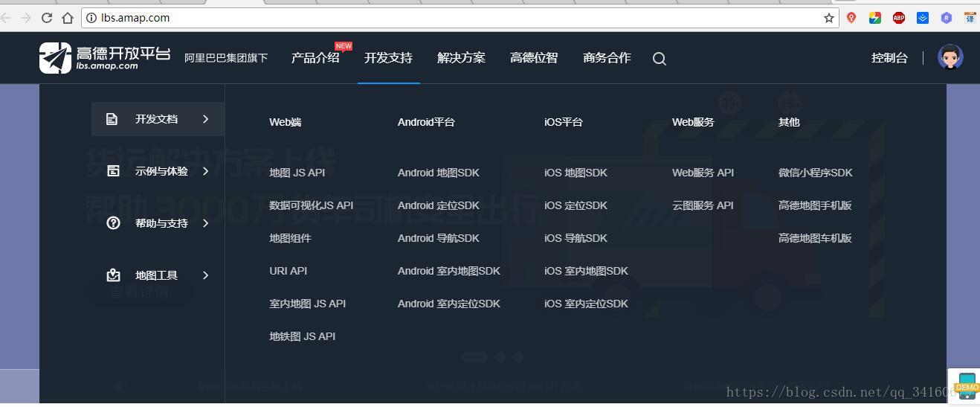Open 地铁图 JS API link
The image size is (980, 407).
tap(302, 336)
